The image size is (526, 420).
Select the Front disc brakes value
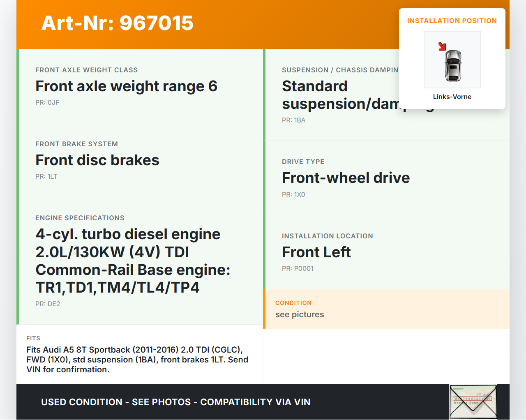[x=97, y=160]
